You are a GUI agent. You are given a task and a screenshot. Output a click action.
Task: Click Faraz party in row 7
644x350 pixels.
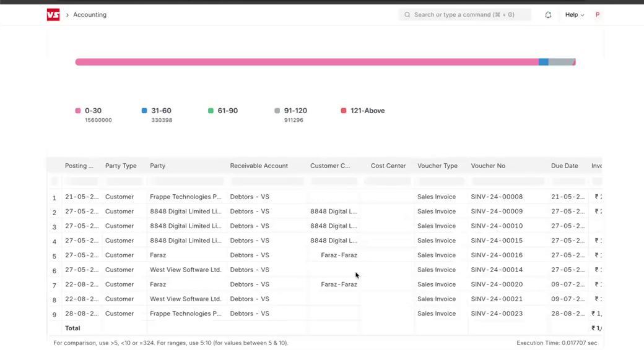(x=158, y=284)
